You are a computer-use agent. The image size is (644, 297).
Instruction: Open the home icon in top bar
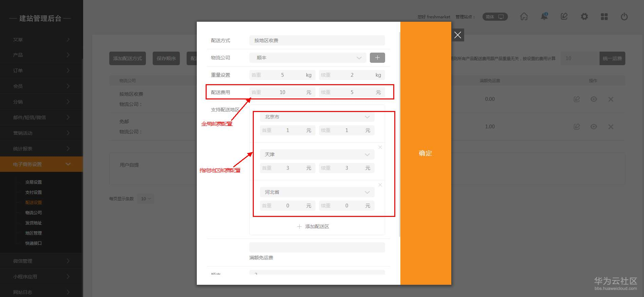click(x=524, y=17)
